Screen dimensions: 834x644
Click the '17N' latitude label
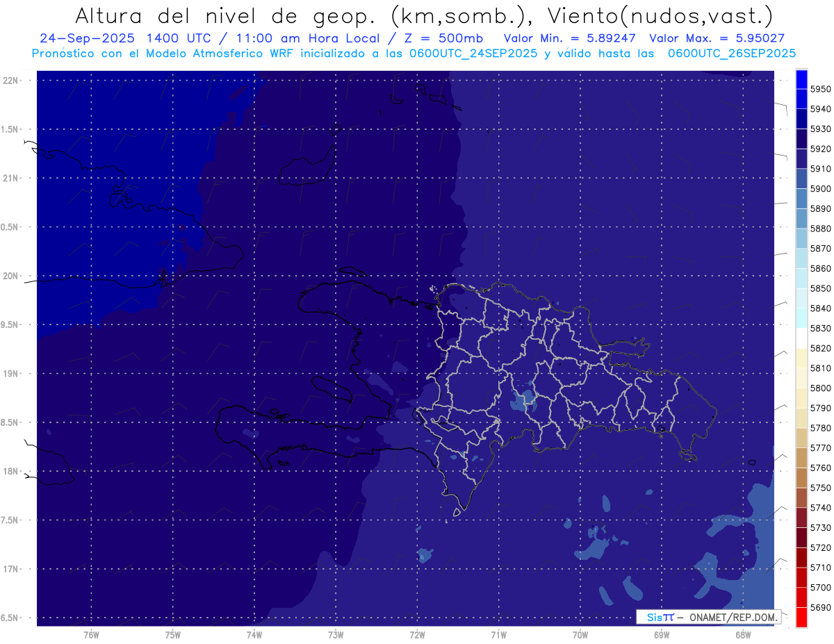pyautogui.click(x=10, y=569)
